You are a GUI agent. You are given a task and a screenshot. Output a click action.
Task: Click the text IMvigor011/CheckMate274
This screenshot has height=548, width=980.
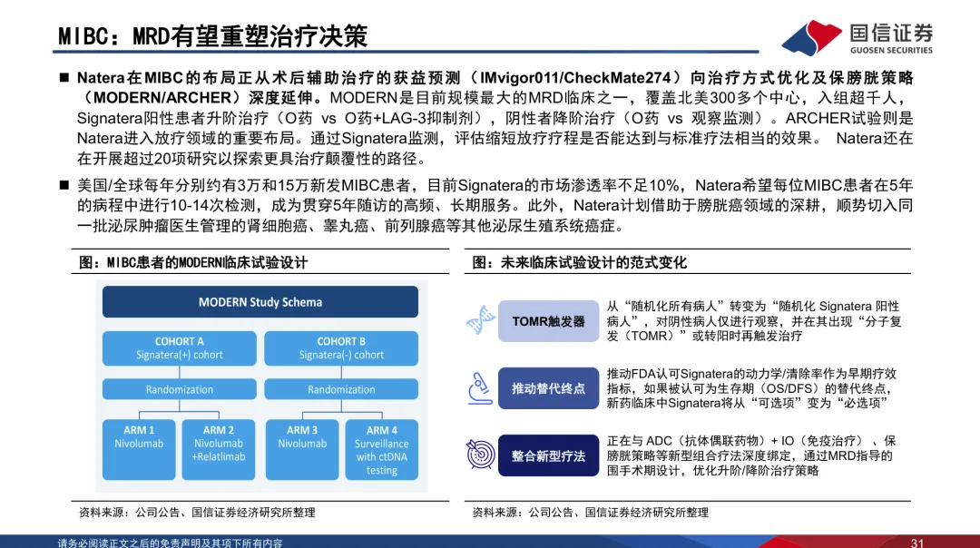(575, 78)
